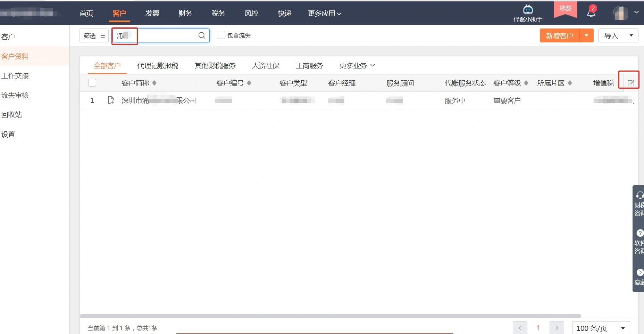Select 税务 in the top navigation
The height and width of the screenshot is (334, 644).
click(x=218, y=13)
